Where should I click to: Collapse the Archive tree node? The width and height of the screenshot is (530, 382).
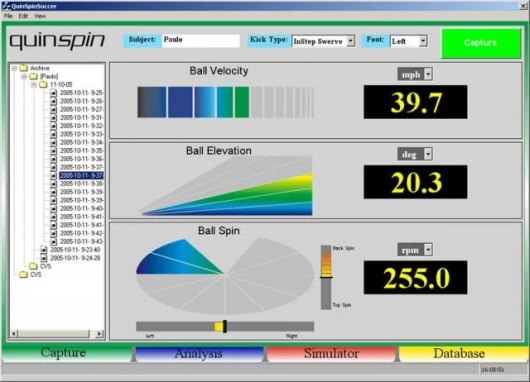(14, 68)
